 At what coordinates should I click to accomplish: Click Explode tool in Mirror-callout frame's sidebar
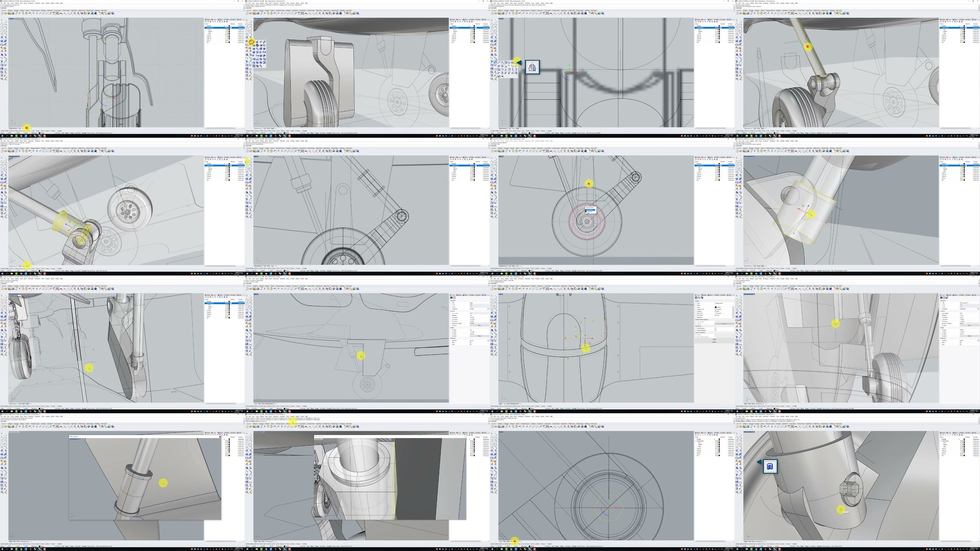click(495, 48)
